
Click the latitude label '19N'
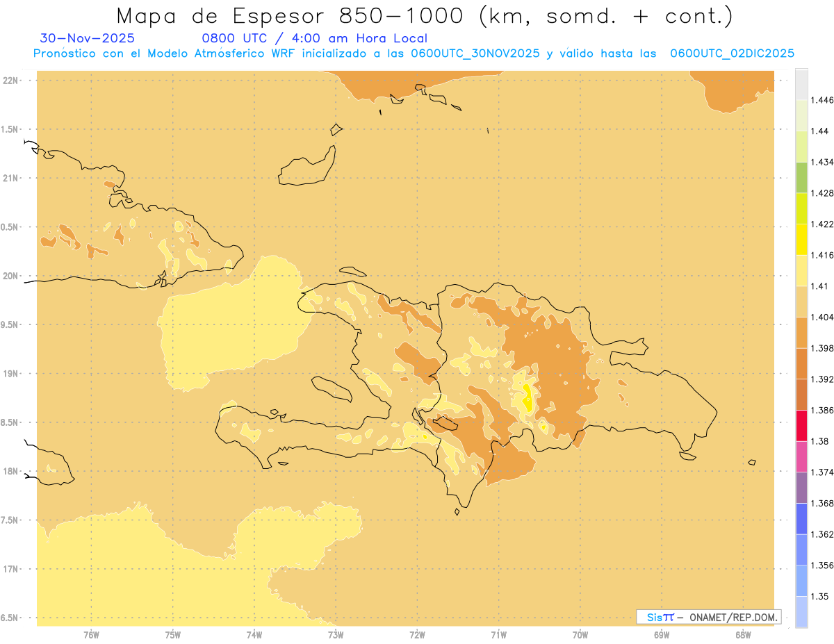(11, 374)
